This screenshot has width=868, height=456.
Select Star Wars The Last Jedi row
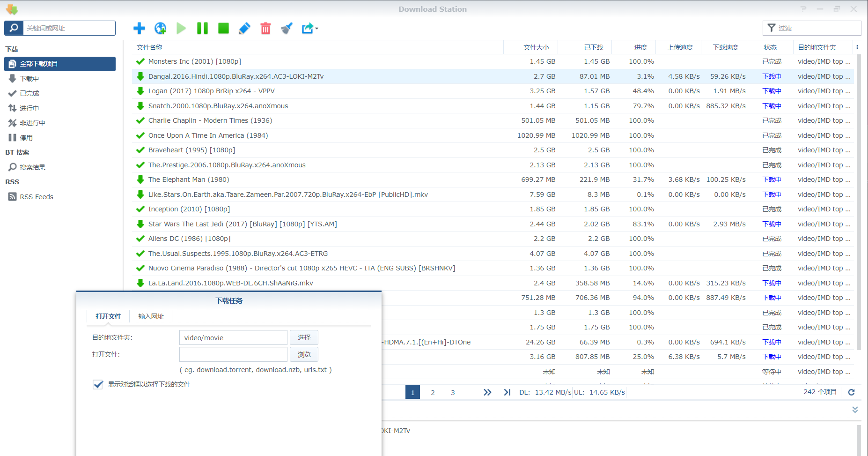point(493,224)
